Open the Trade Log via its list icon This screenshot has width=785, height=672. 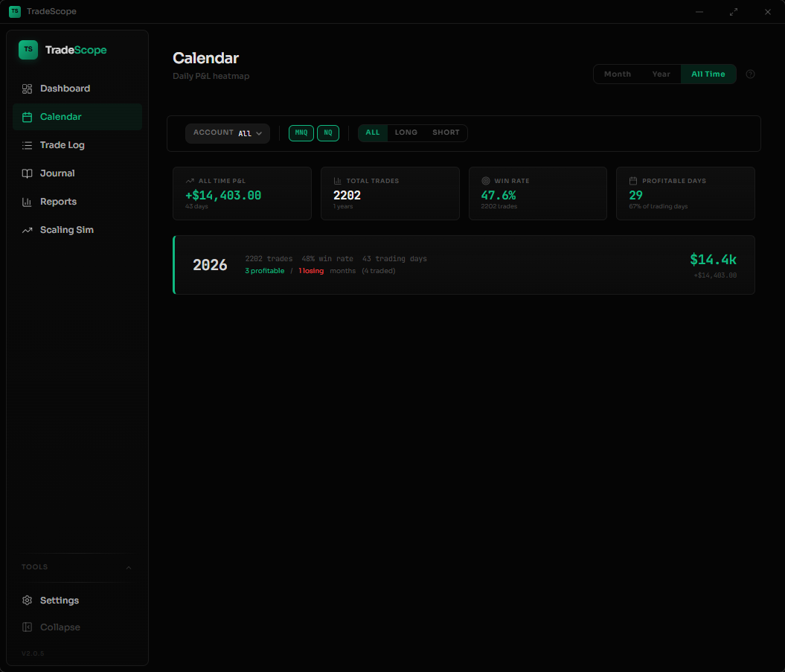(27, 144)
